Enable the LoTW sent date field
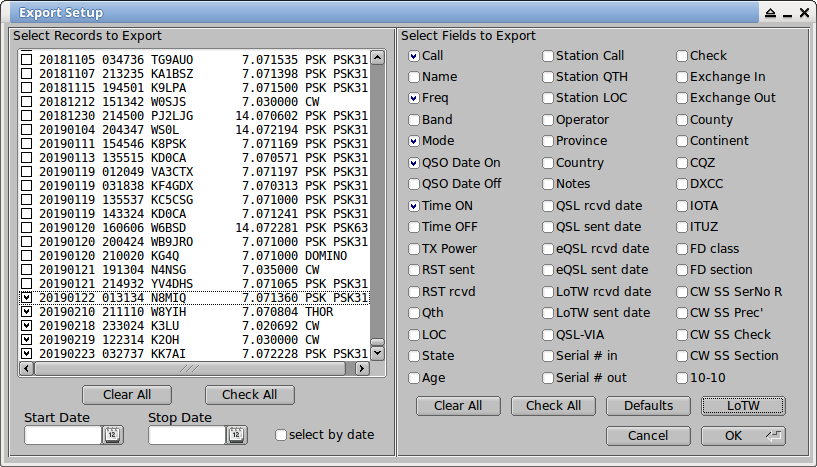The height and width of the screenshot is (467, 817). coord(548,313)
